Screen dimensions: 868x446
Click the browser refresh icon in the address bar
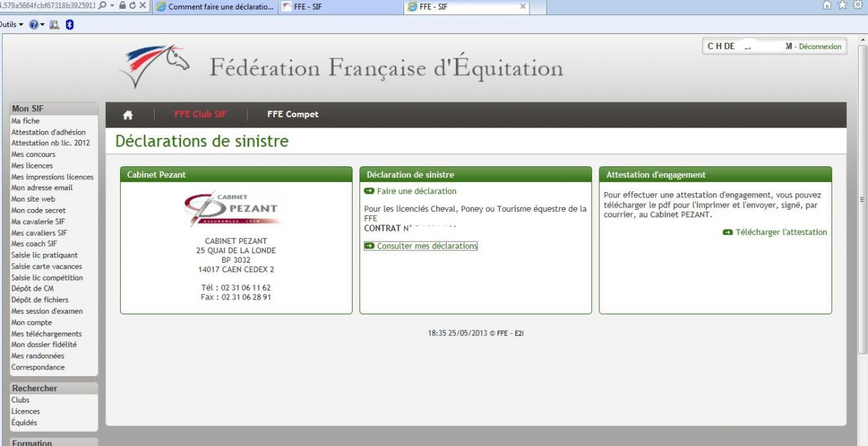132,5
